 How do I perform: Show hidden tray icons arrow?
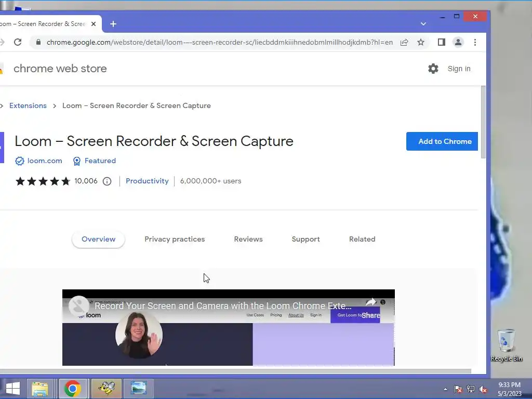[445, 389]
